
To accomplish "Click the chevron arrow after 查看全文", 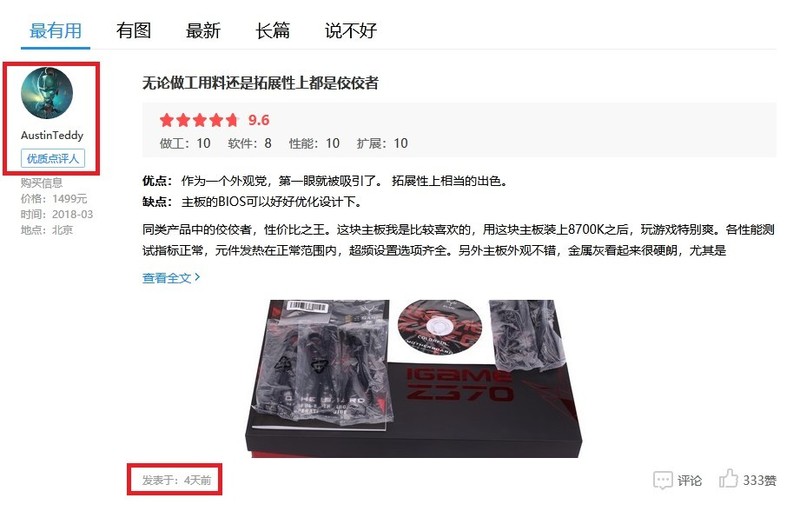I will pyautogui.click(x=197, y=277).
